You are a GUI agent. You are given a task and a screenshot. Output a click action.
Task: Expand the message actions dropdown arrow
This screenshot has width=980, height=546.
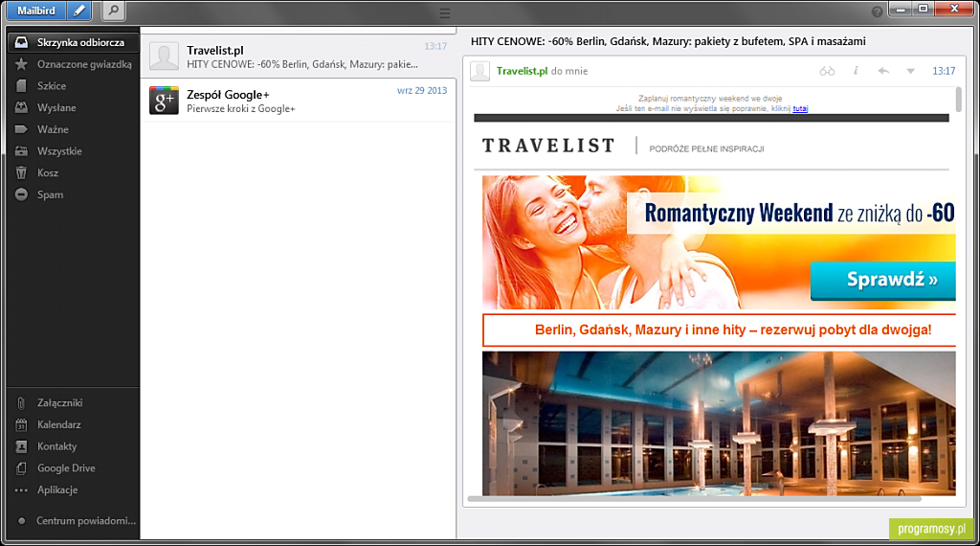(911, 71)
